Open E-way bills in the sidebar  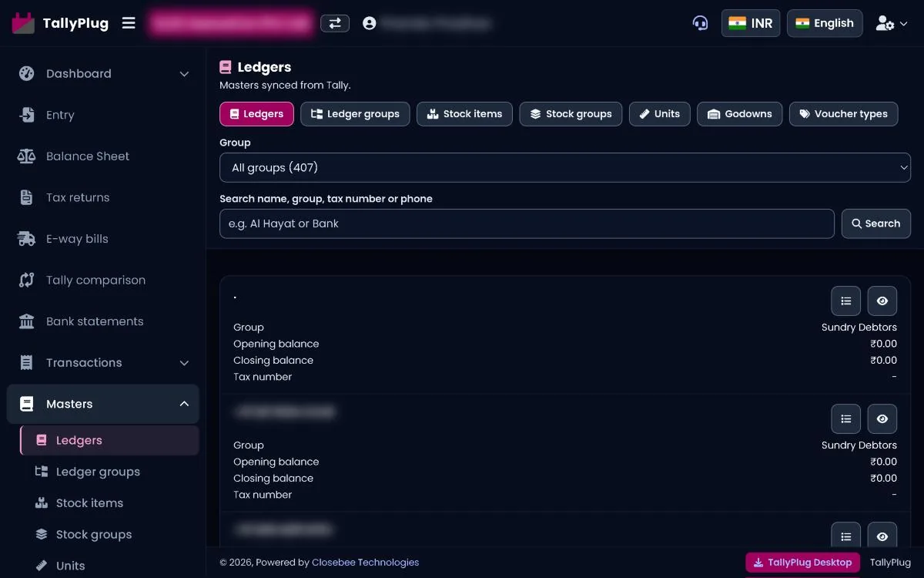103,239
